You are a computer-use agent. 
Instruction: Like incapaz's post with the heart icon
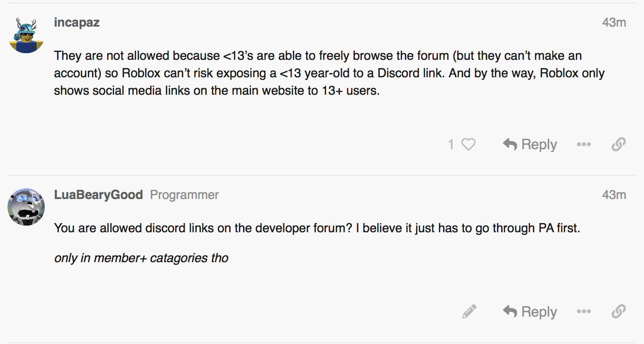(x=468, y=144)
